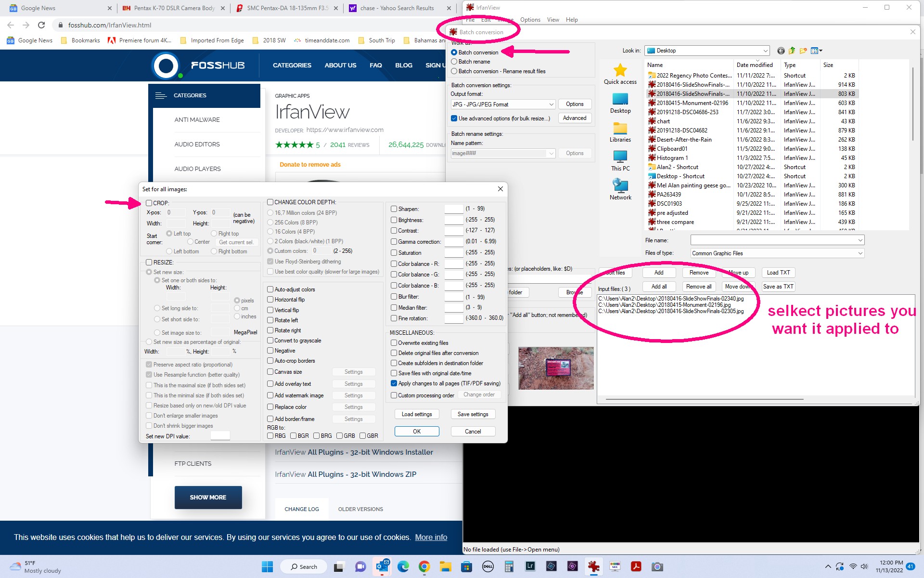924x578 pixels.
Task: Expand the Output format JPG dropdown
Action: point(551,105)
